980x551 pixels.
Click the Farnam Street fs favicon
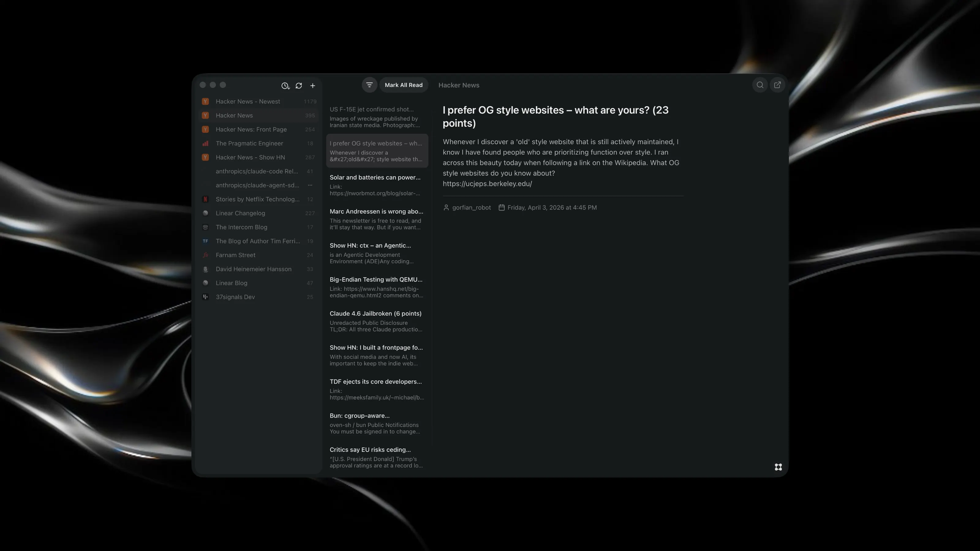(x=205, y=255)
